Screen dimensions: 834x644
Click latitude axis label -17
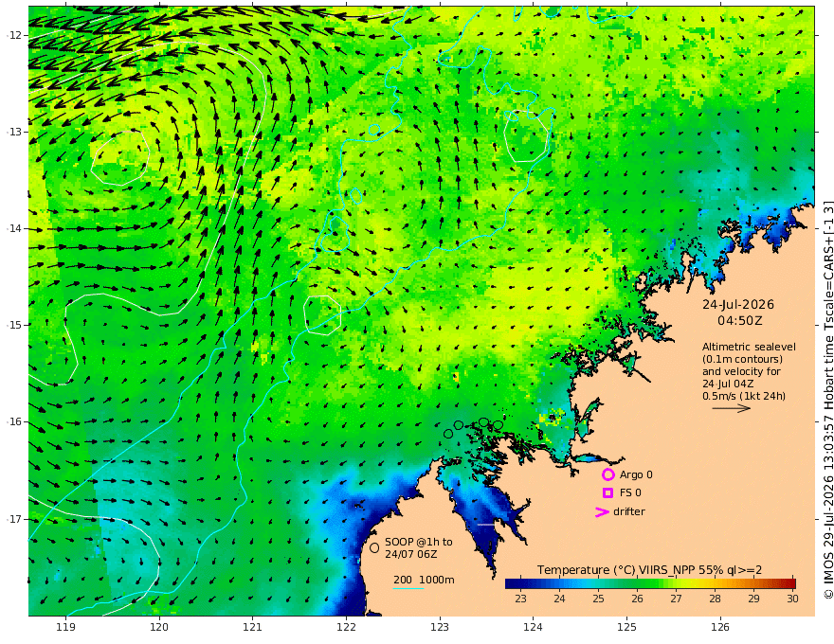pyautogui.click(x=15, y=519)
